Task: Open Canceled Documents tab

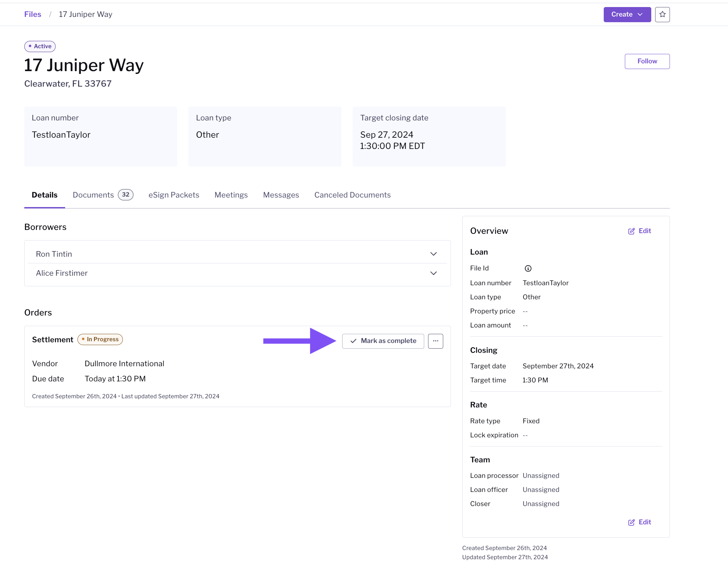Action: point(352,195)
